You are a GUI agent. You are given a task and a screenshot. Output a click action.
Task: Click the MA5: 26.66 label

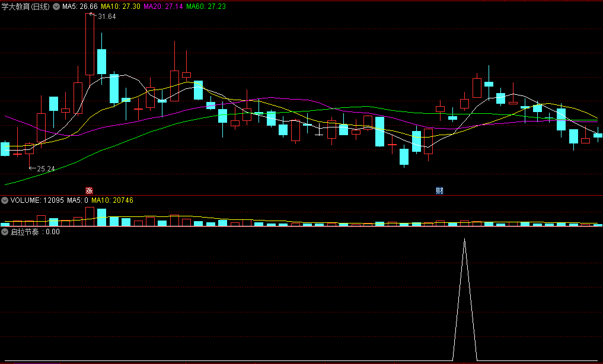coord(80,7)
